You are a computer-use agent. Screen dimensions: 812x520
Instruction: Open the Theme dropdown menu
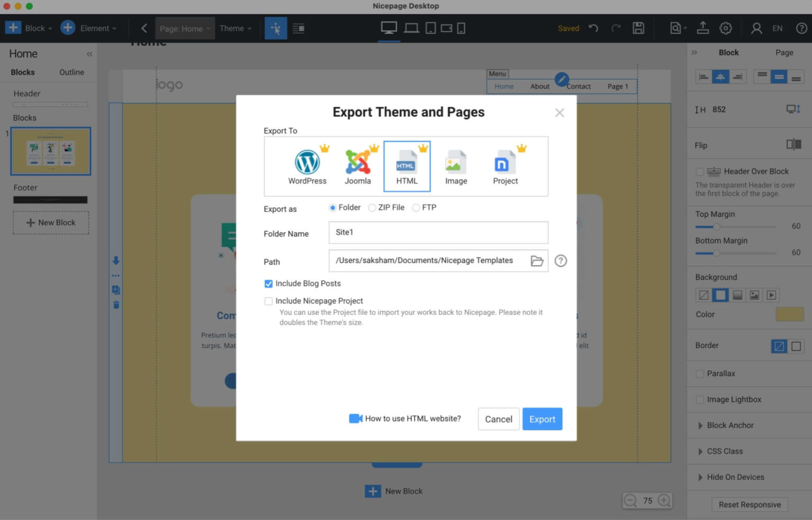235,29
